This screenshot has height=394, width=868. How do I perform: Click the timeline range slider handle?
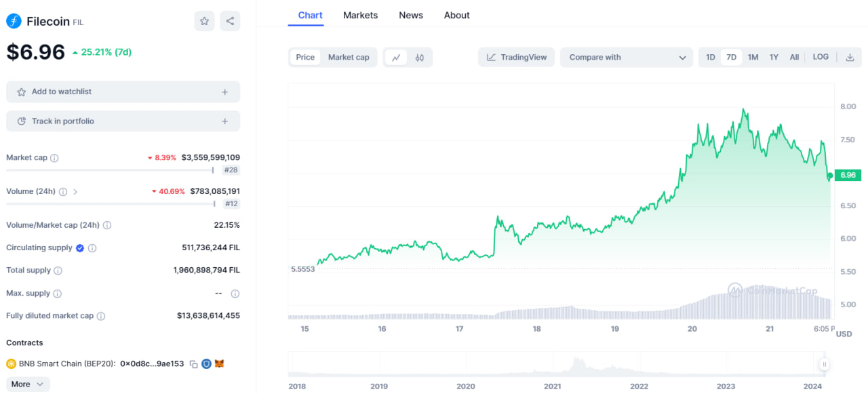tap(825, 364)
